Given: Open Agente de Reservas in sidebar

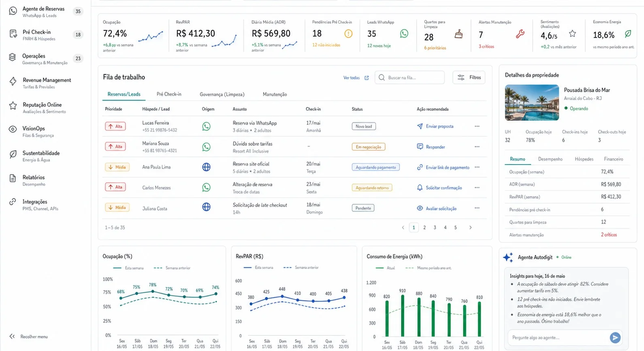Looking at the screenshot, I should [43, 12].
